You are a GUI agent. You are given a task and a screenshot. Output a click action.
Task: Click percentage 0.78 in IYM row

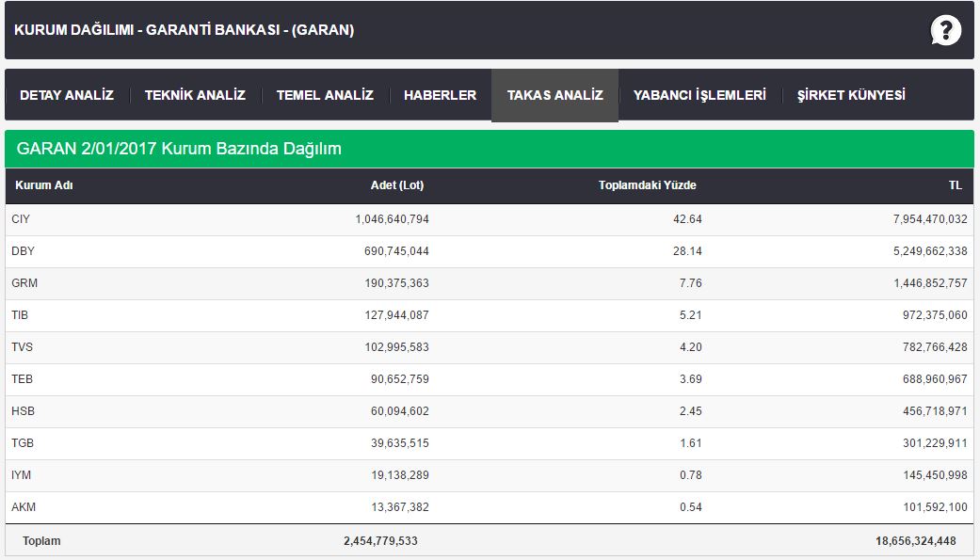(691, 475)
